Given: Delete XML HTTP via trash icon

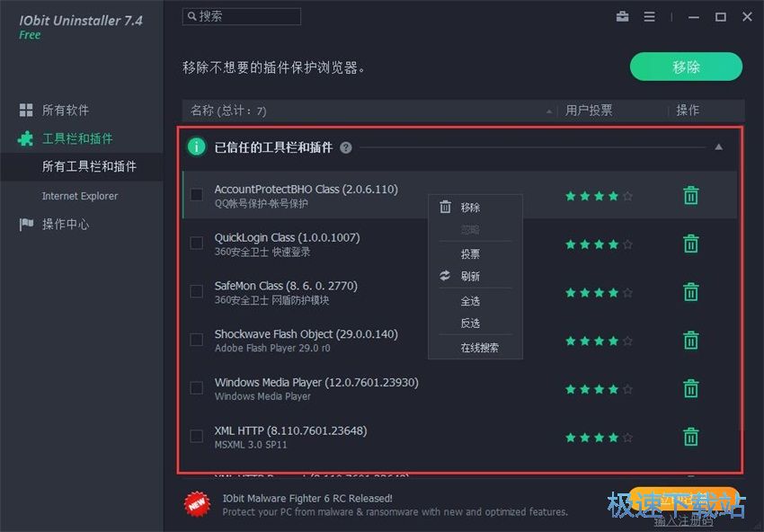Looking at the screenshot, I should click(690, 437).
